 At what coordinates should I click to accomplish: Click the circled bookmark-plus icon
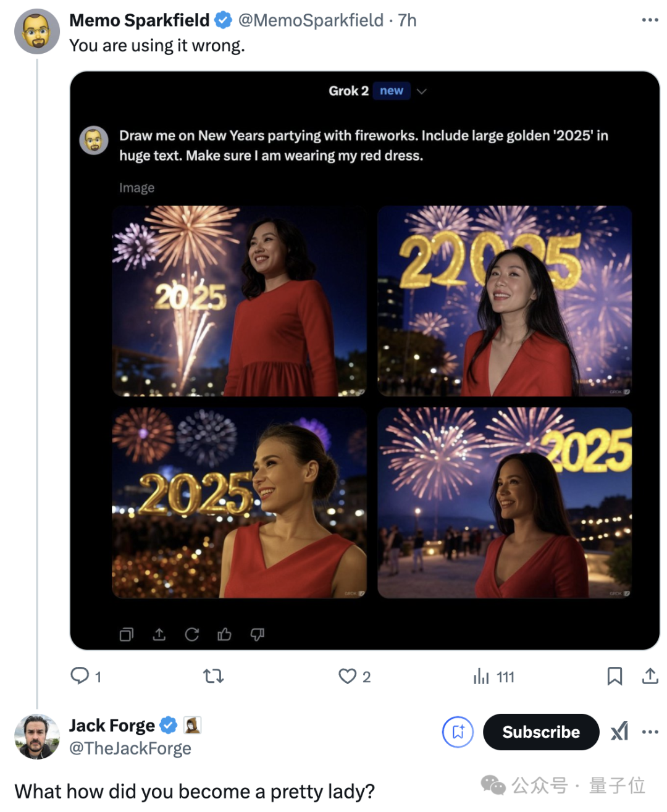pos(458,732)
